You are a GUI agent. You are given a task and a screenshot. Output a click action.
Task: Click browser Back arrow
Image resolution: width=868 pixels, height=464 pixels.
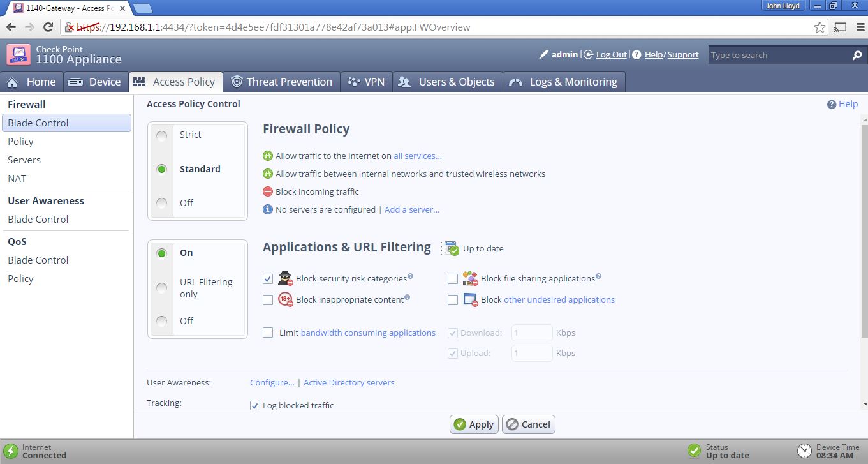(x=11, y=27)
